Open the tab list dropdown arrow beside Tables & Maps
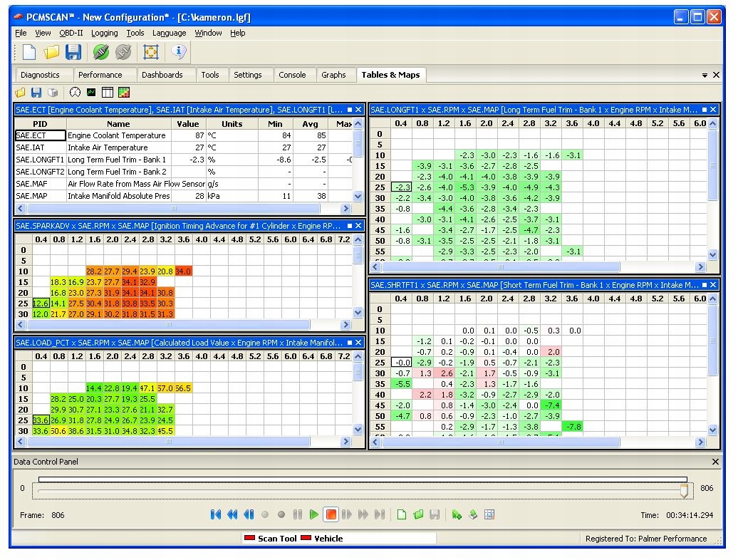The height and width of the screenshot is (560, 738). [x=705, y=76]
